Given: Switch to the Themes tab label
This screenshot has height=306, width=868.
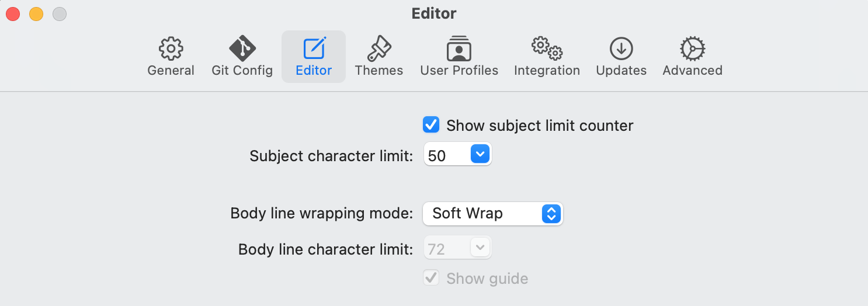Looking at the screenshot, I should tap(379, 71).
